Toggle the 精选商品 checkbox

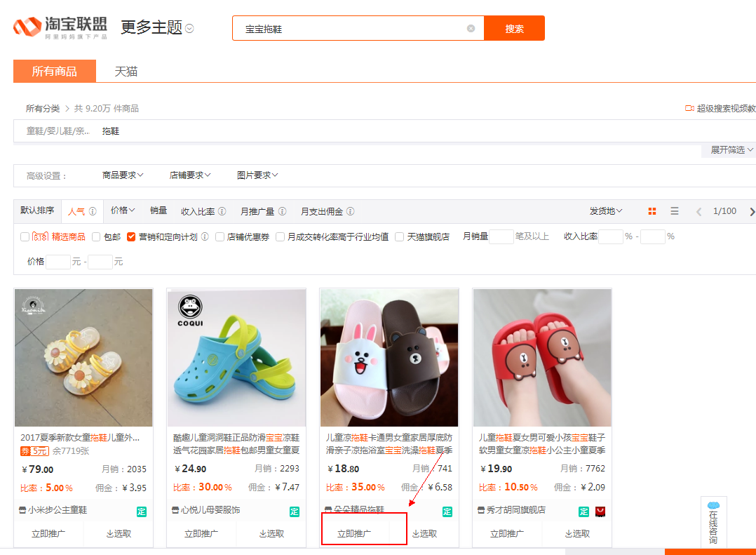(x=25, y=236)
